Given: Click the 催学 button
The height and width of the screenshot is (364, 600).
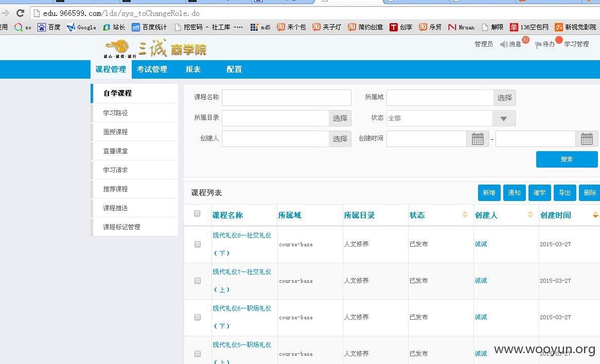Looking at the screenshot, I should click(x=540, y=192).
